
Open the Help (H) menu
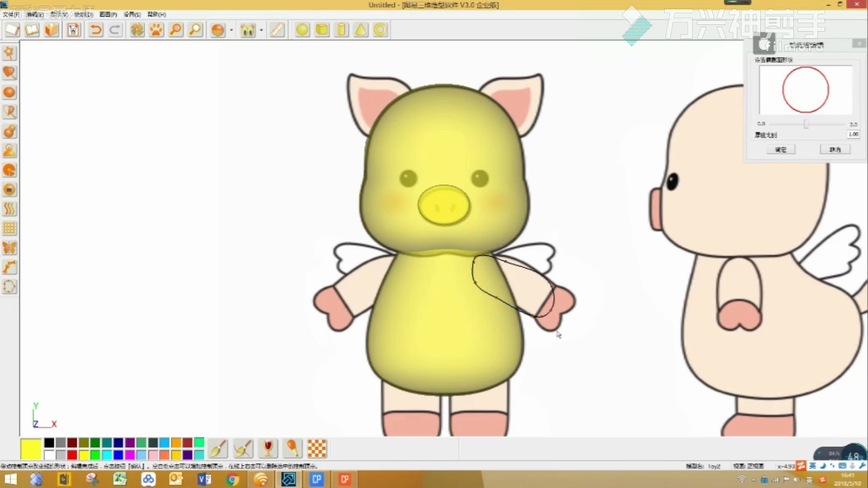click(156, 14)
